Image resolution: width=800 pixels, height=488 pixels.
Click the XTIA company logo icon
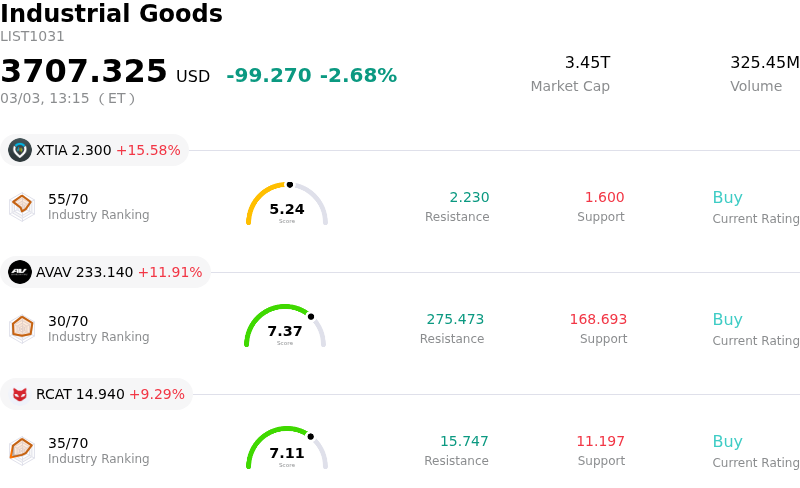pyautogui.click(x=20, y=150)
